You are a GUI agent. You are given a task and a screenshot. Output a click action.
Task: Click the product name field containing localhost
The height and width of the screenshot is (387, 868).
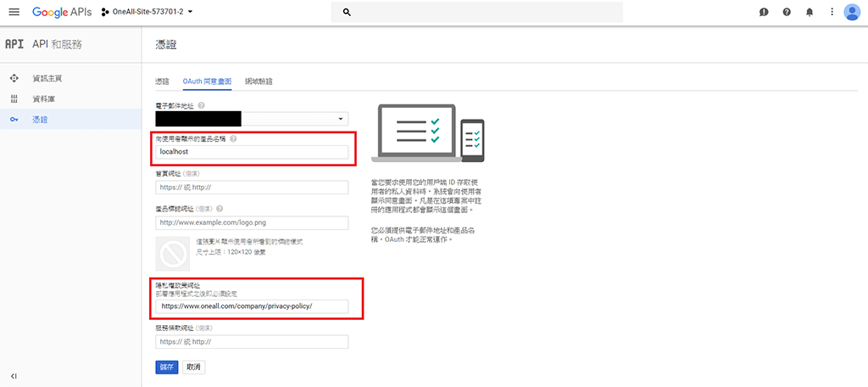pos(252,152)
